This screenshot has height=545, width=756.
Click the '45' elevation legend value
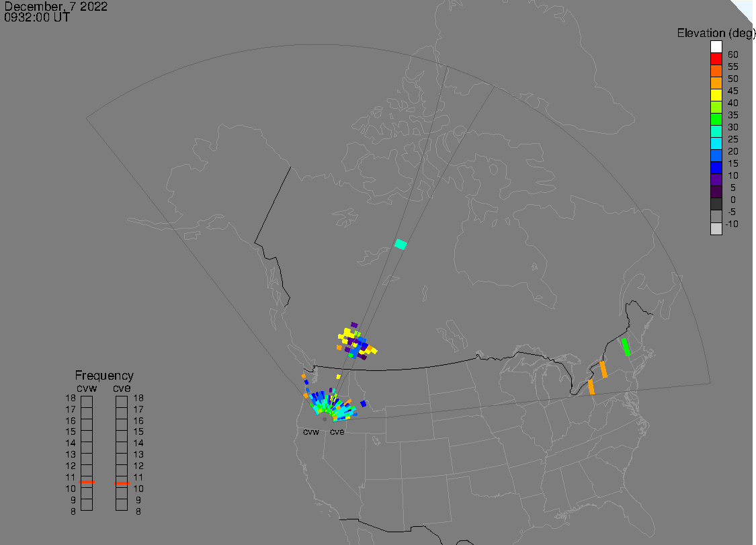pyautogui.click(x=733, y=91)
